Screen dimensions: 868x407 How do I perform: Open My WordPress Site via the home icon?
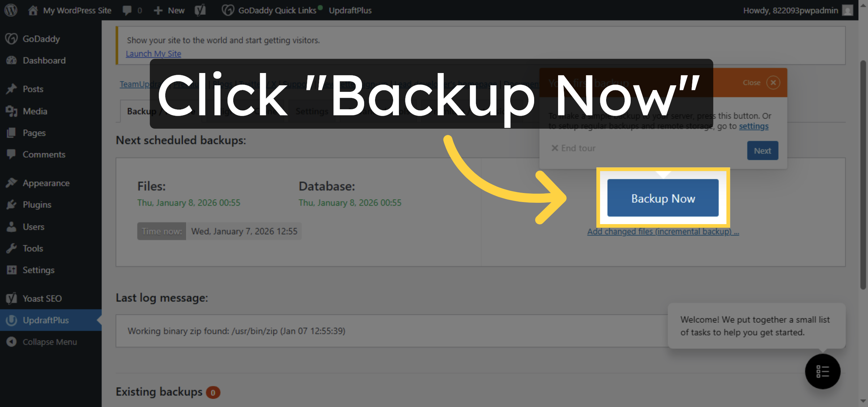click(x=33, y=10)
